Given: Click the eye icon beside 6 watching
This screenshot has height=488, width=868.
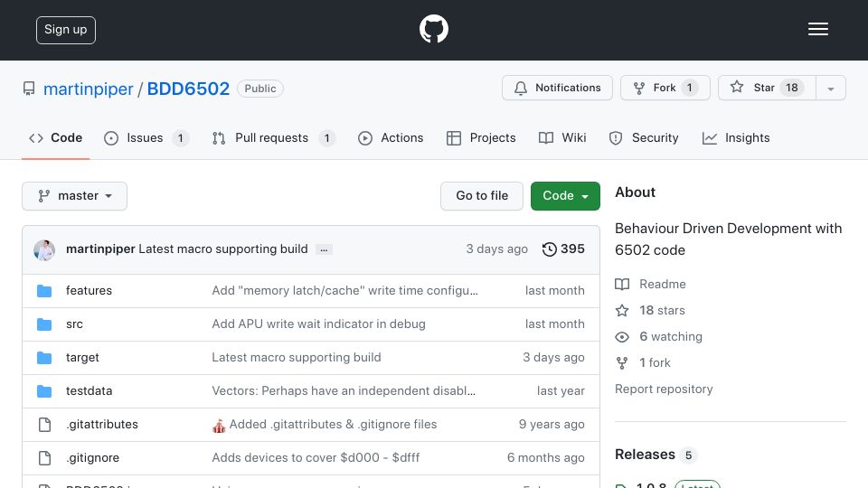Looking at the screenshot, I should 622,337.
